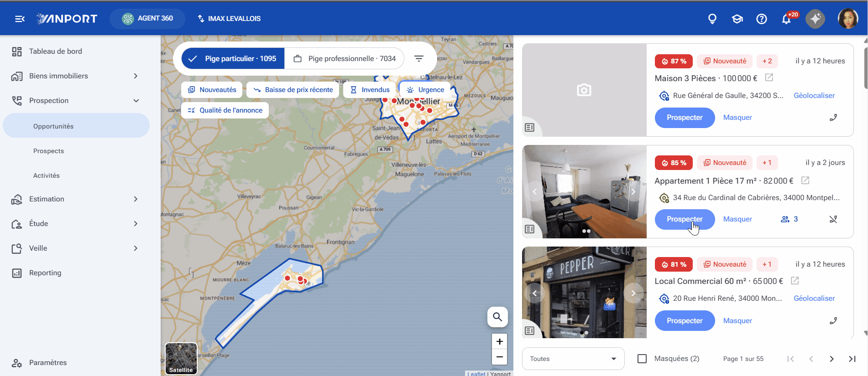
Task: Open the notifications bell
Action: [786, 19]
